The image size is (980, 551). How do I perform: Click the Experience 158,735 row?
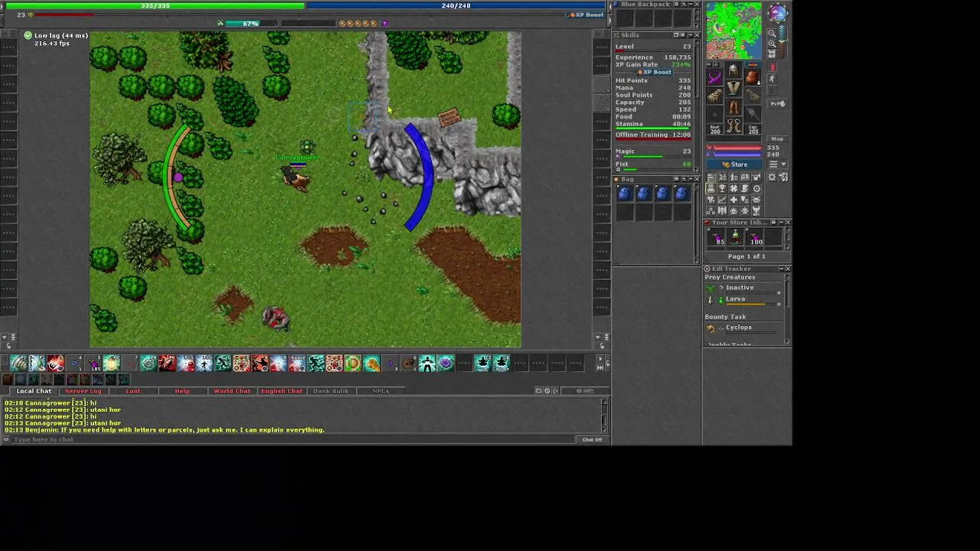click(x=653, y=57)
